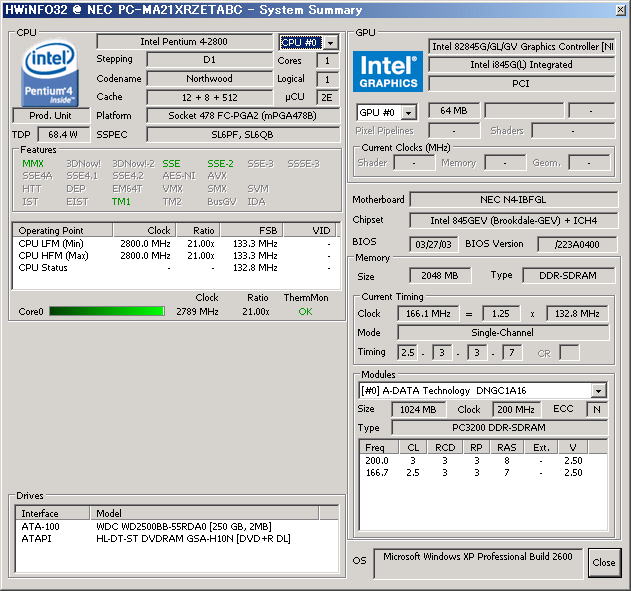Screen dimensions: 631x591
Task: Click the Socket 478 FC-PGA2 platform field
Action: pyautogui.click(x=243, y=116)
